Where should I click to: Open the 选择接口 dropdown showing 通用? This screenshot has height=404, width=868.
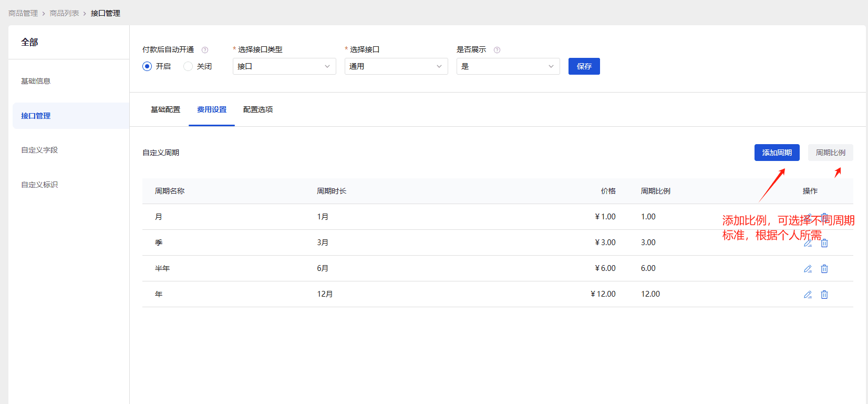coord(396,66)
